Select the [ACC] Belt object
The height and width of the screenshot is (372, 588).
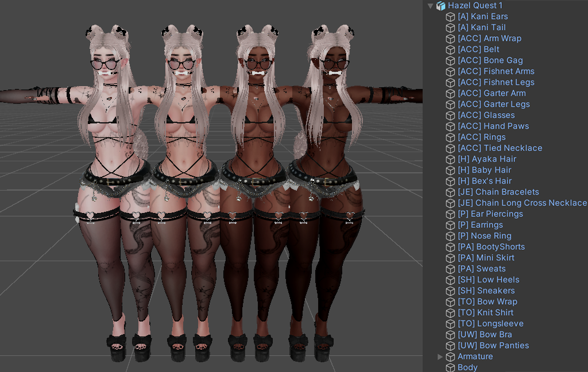point(478,49)
